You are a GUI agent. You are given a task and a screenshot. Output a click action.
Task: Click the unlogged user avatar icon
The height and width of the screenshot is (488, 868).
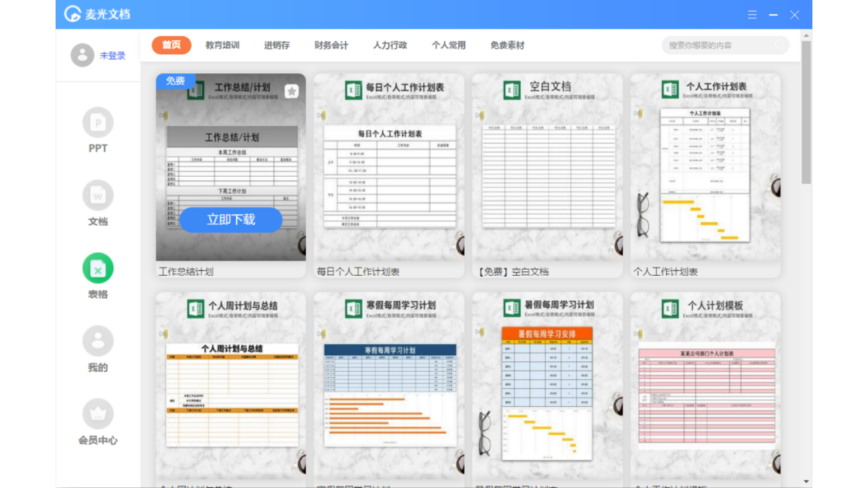coord(82,55)
